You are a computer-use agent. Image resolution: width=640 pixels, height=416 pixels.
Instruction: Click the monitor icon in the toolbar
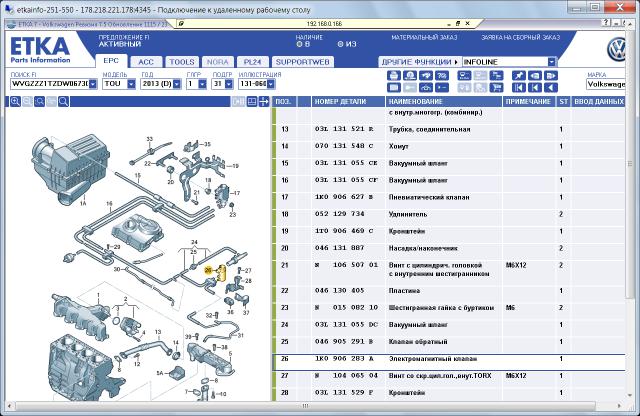(x=464, y=76)
